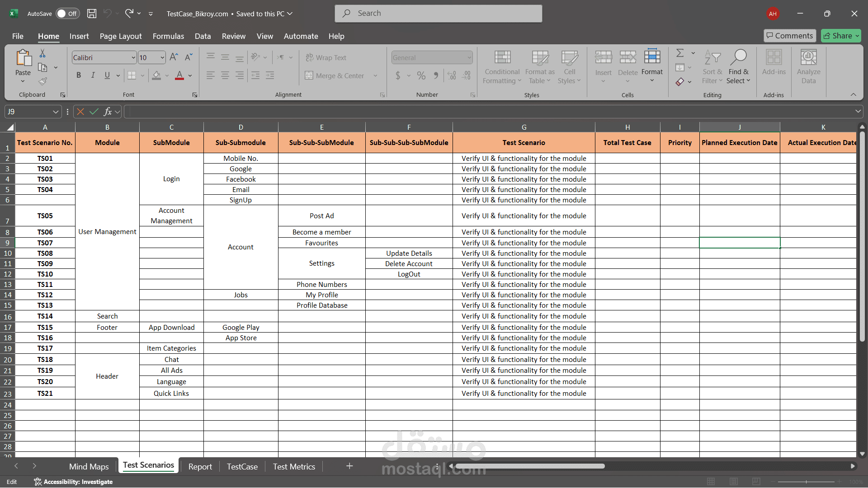Click the Cut scissors icon
868x488 pixels.
click(42, 53)
